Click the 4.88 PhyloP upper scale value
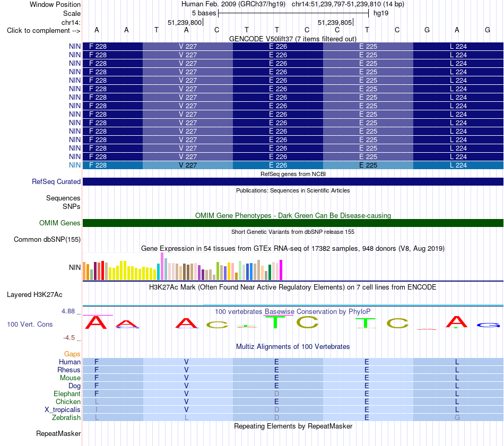Screen dimensions: 504x446 point(68,311)
